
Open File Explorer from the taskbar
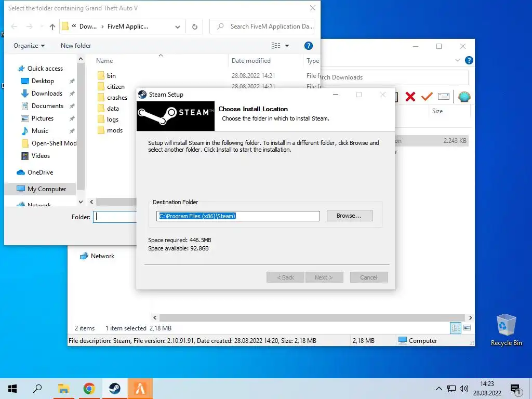(63, 389)
